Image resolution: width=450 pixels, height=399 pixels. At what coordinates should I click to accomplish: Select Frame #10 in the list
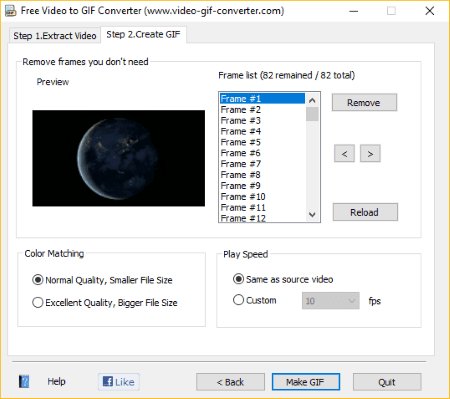pos(262,197)
